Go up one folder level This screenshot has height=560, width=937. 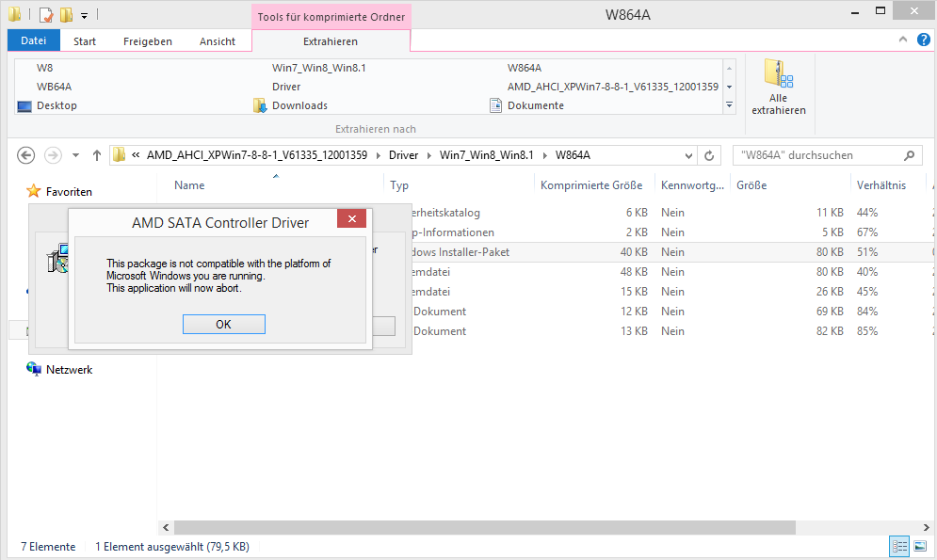pos(97,155)
